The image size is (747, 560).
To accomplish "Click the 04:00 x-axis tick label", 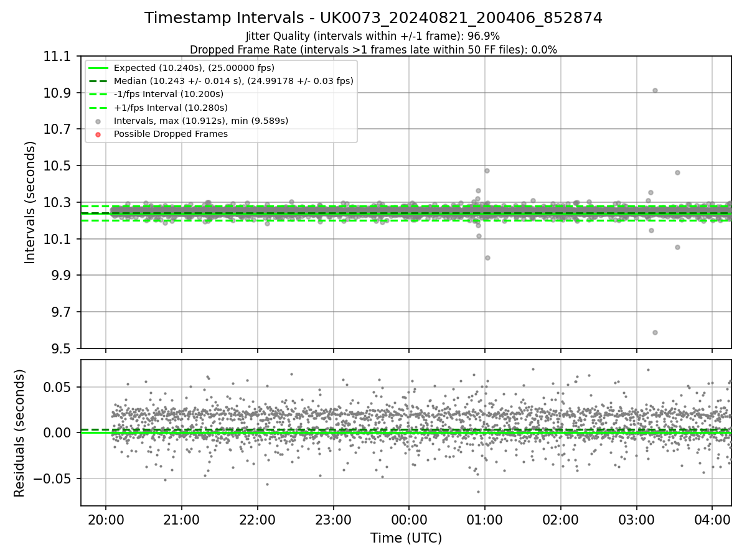I will (712, 520).
